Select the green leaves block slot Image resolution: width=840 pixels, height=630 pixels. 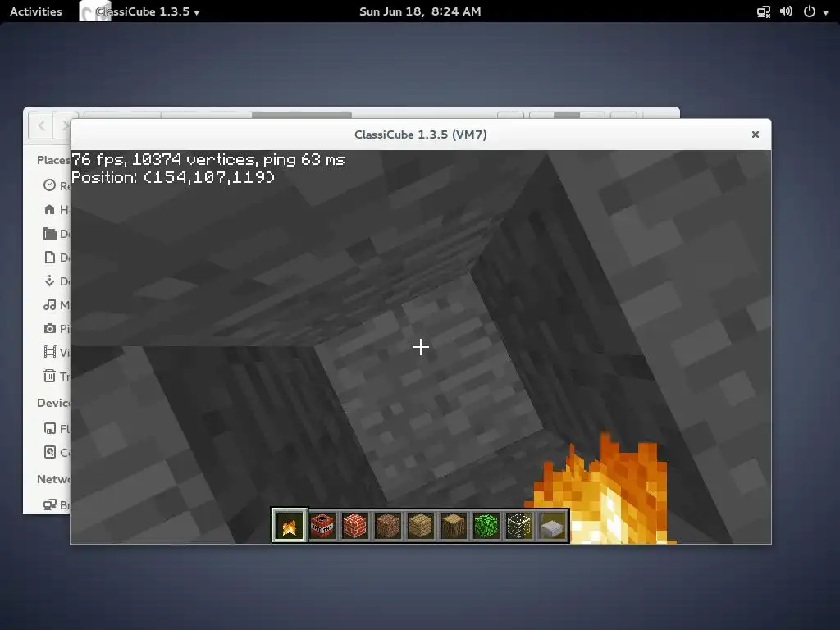coord(486,526)
